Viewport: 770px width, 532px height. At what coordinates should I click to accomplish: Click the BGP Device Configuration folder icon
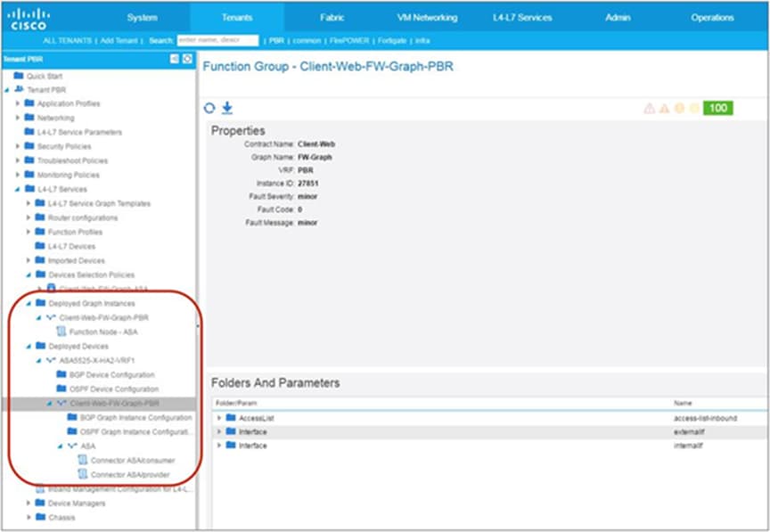click(61, 374)
